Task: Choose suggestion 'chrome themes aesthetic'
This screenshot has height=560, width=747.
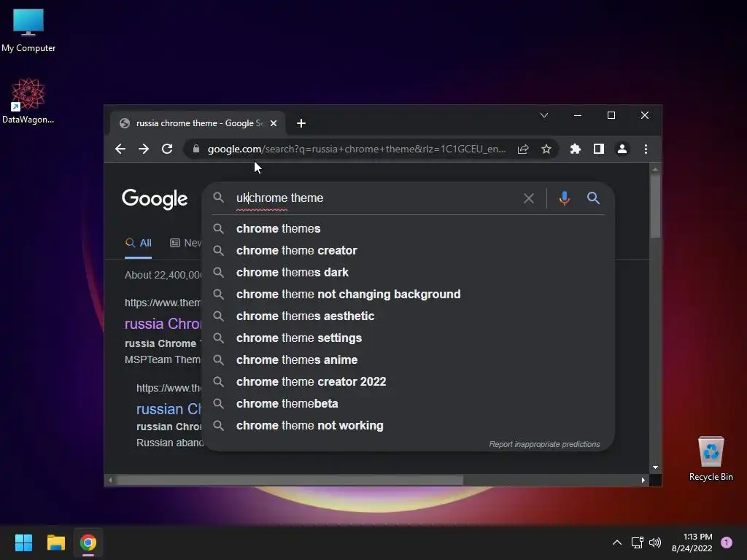Action: pyautogui.click(x=409, y=316)
